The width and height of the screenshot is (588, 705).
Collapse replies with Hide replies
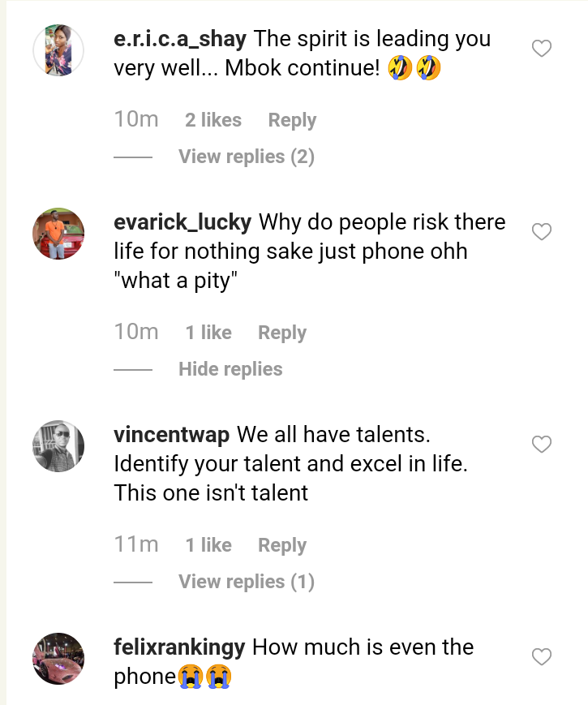230,369
